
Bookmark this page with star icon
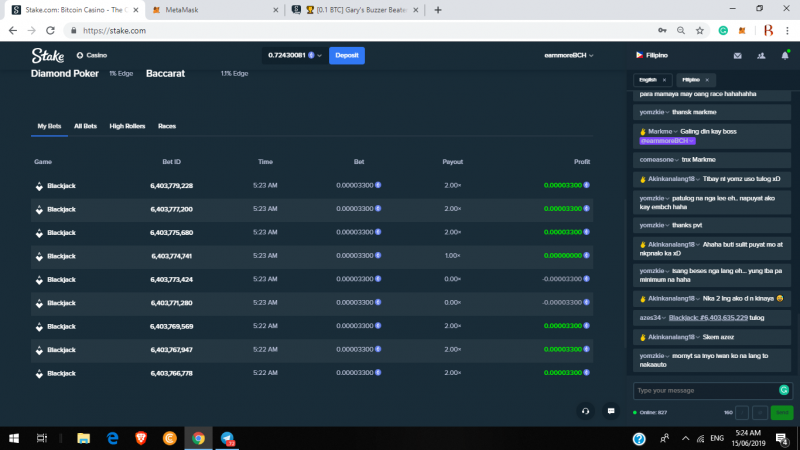pos(700,31)
